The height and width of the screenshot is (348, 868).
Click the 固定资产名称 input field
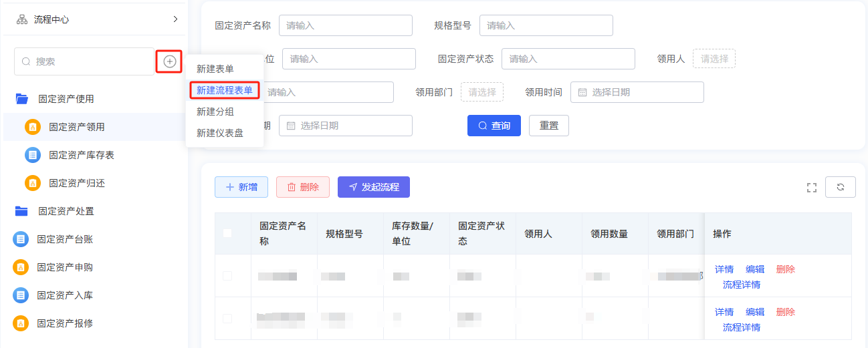click(x=345, y=25)
